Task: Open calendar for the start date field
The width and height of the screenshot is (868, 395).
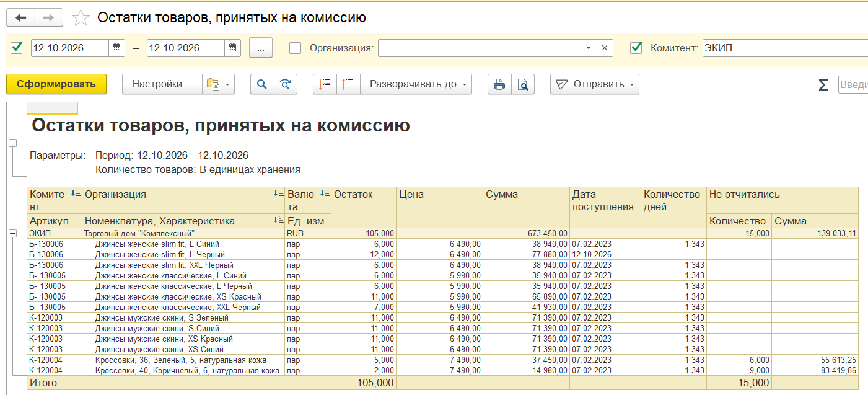Action: click(117, 48)
